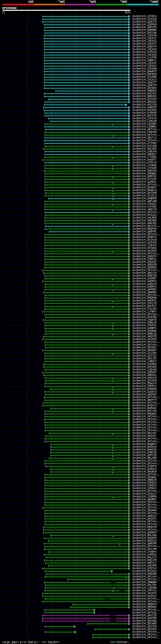Viewport: 161px width, 644px height.
Task: Click the UniRef100_C0JP35 entry
Action: click(x=144, y=58)
